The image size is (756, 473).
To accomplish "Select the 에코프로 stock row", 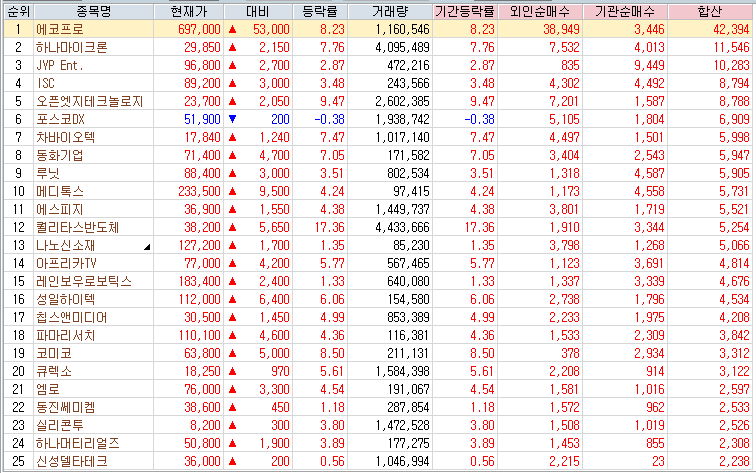I will click(x=378, y=29).
